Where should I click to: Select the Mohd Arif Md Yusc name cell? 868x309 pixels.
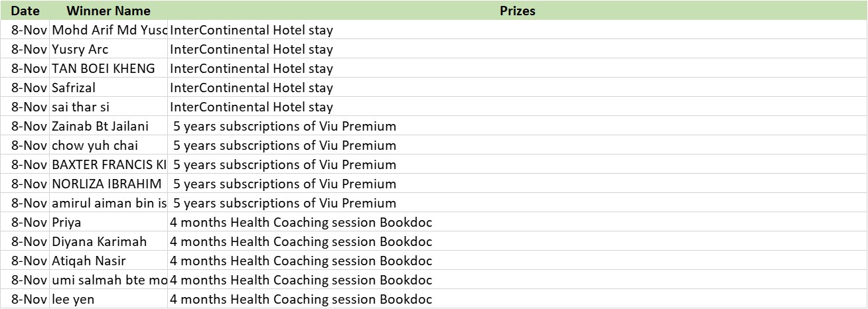[x=108, y=30]
